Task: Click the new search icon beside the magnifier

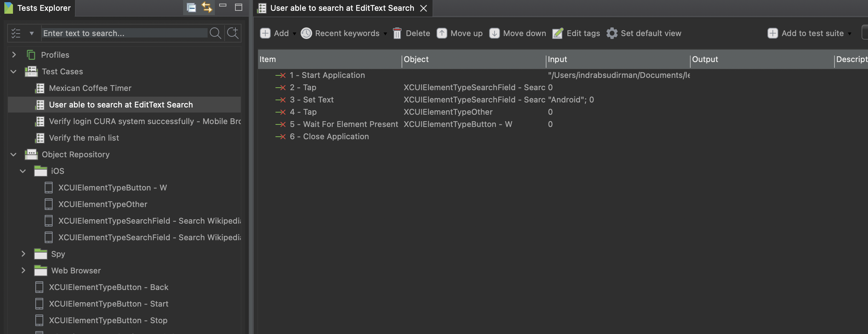Action: pyautogui.click(x=233, y=33)
